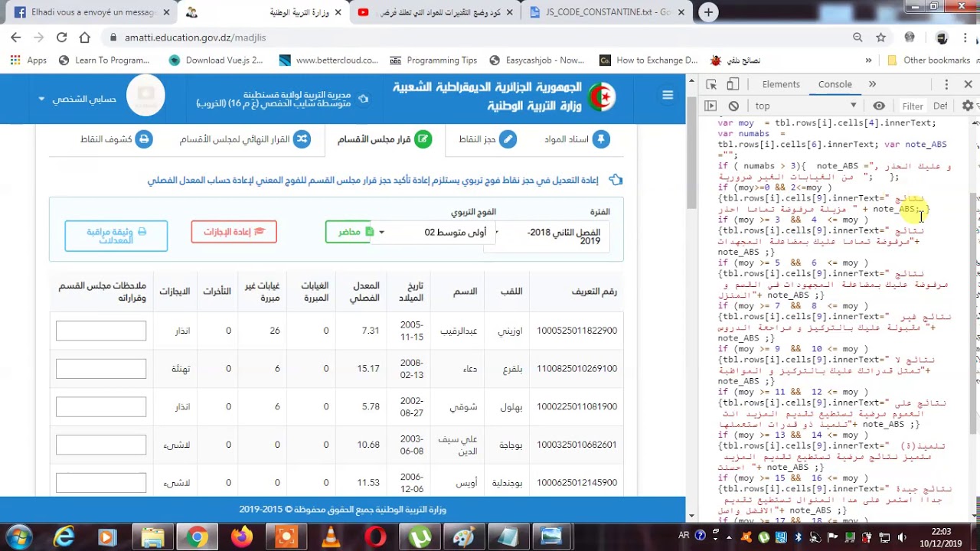Open the Easycashjob bookmark
This screenshot has width=980, height=551.
click(537, 60)
